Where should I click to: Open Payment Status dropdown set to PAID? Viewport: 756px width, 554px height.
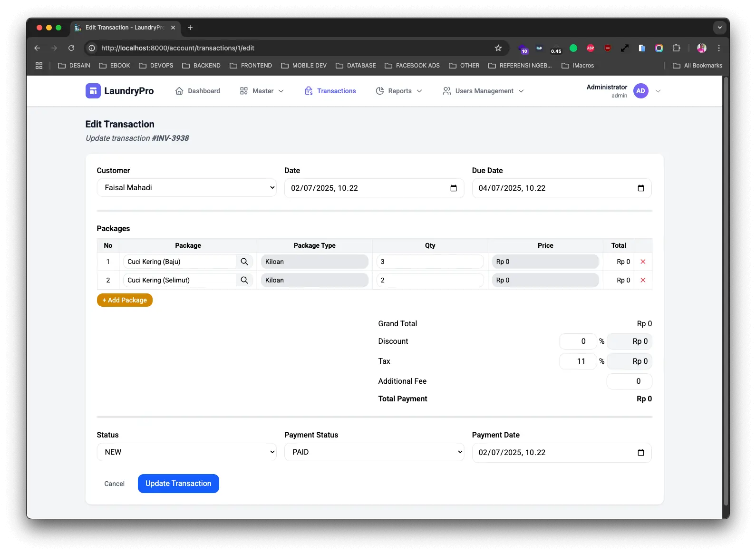(374, 452)
